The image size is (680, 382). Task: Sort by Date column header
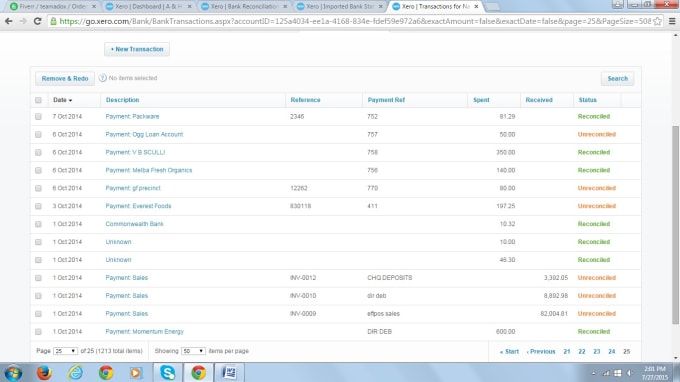[x=62, y=100]
